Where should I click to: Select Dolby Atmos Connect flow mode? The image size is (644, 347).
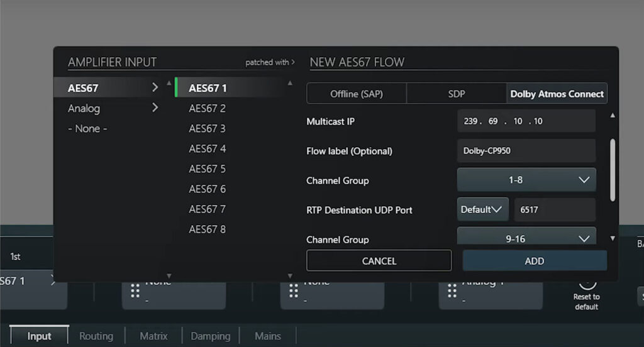[557, 94]
